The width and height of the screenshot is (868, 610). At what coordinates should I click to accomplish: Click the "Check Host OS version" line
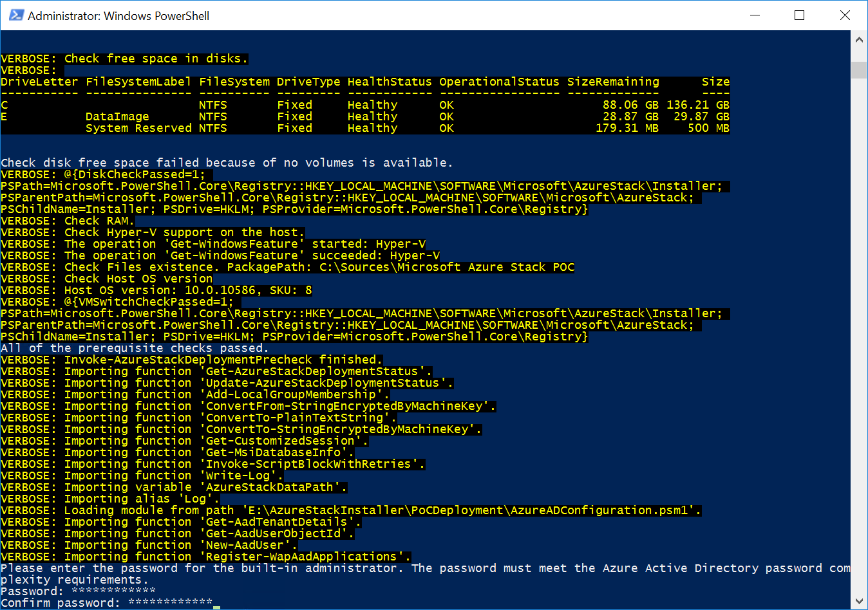107,279
